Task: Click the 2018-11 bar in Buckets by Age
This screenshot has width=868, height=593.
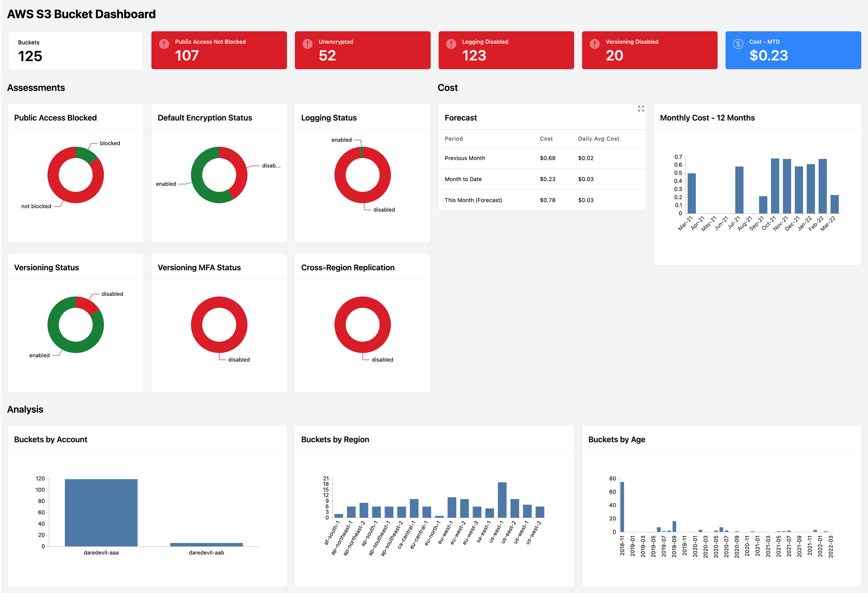Action: [622, 506]
